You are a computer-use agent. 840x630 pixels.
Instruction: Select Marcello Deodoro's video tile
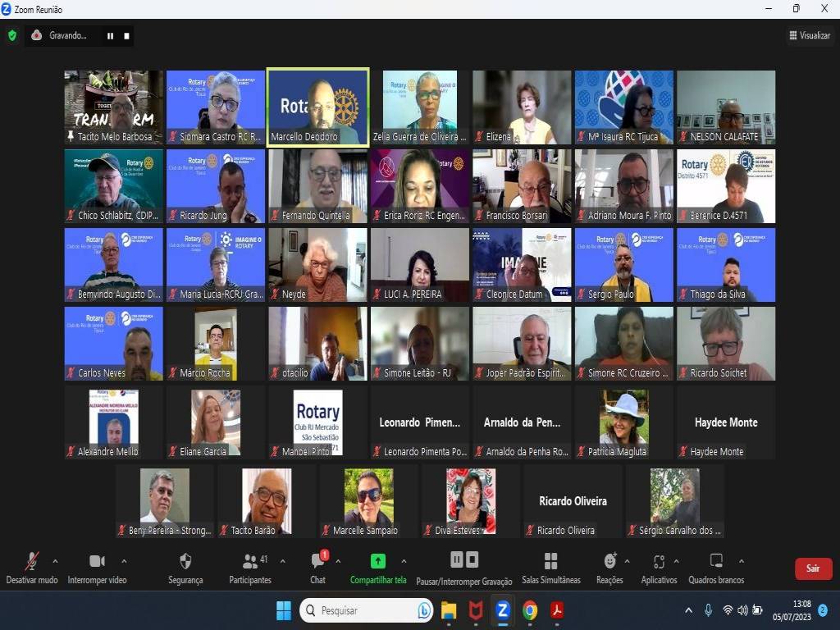point(317,107)
